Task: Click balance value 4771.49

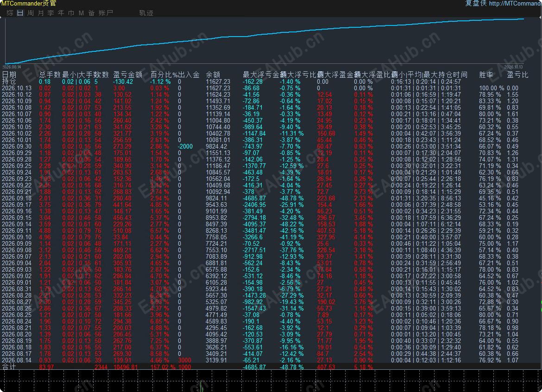Action: coord(216,315)
